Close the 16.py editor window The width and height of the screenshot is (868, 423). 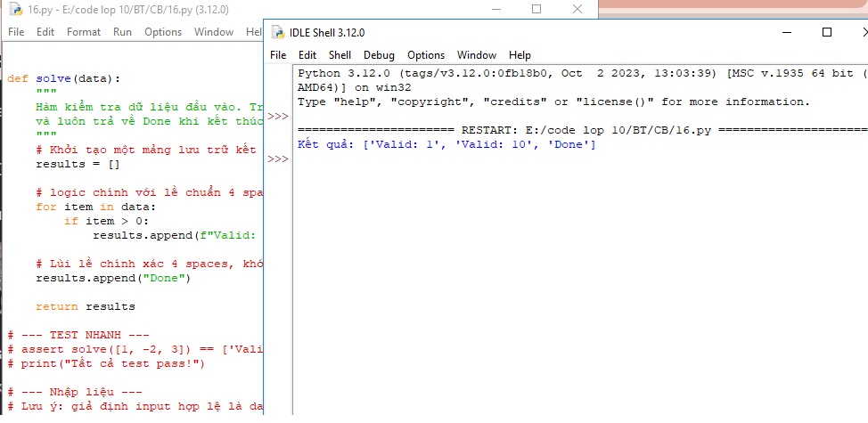click(x=577, y=9)
